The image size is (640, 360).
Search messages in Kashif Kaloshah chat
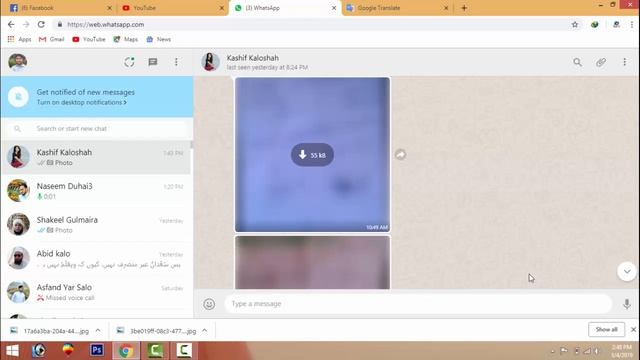577,62
